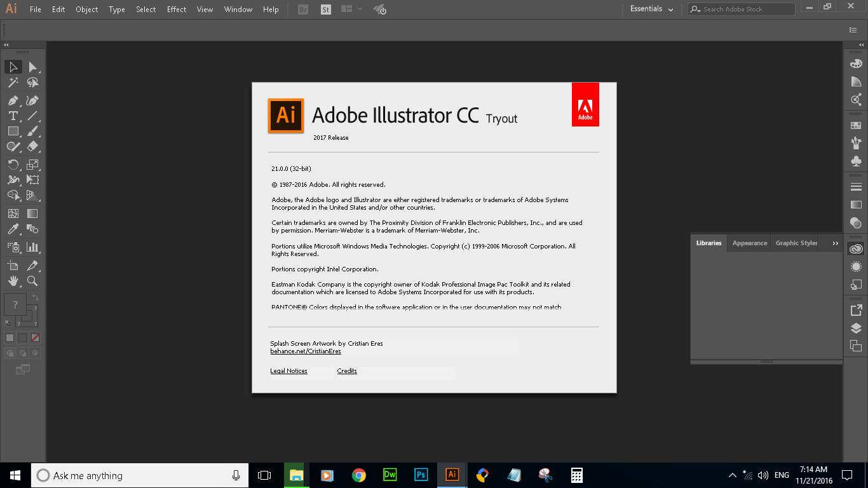Pick the Lasso tool
The image size is (868, 488).
(x=32, y=83)
